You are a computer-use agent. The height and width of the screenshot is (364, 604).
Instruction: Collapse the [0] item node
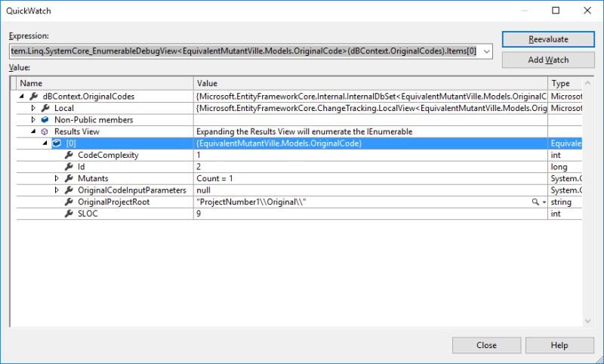(x=45, y=143)
